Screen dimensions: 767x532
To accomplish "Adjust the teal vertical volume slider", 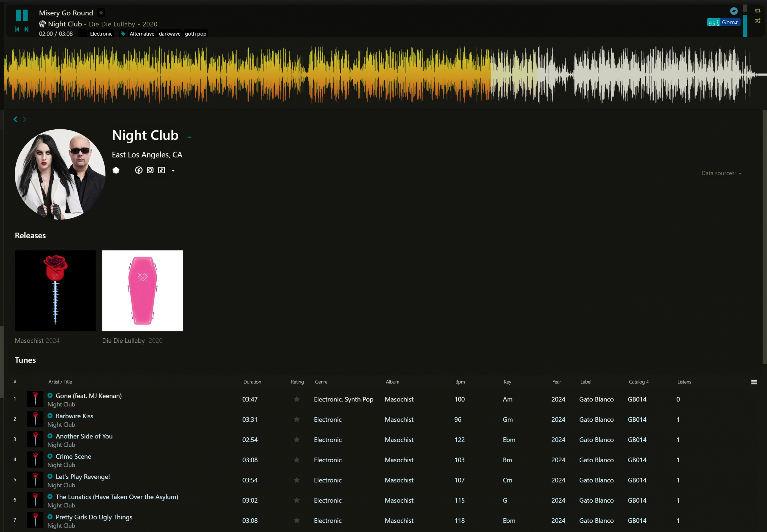I will click(745, 25).
